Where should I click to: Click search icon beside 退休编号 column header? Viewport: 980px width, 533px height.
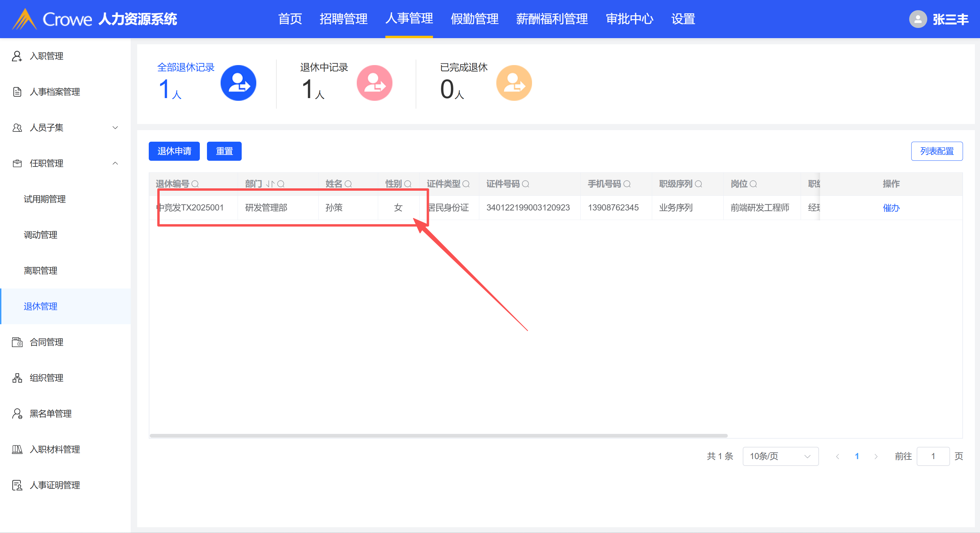pyautogui.click(x=195, y=184)
